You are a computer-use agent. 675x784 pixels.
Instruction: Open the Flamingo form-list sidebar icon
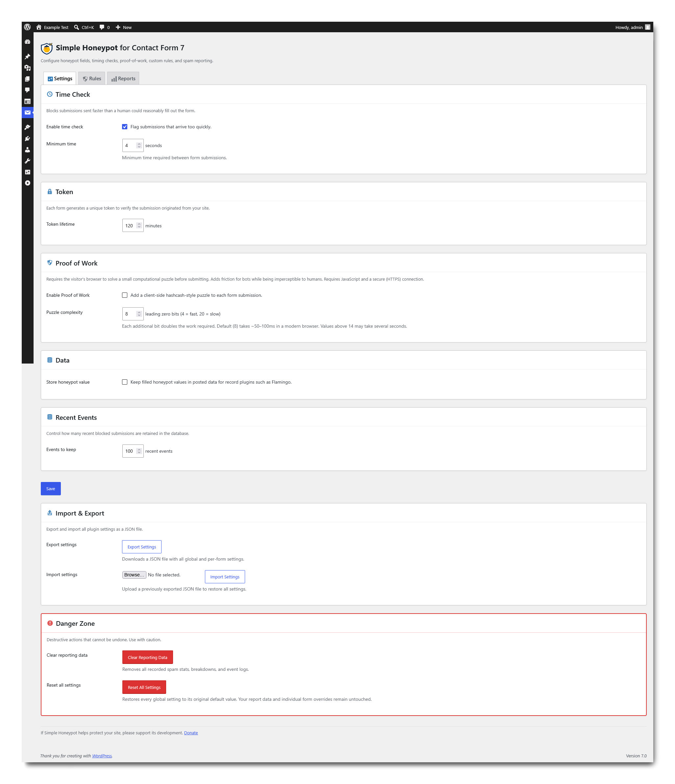coord(27,101)
